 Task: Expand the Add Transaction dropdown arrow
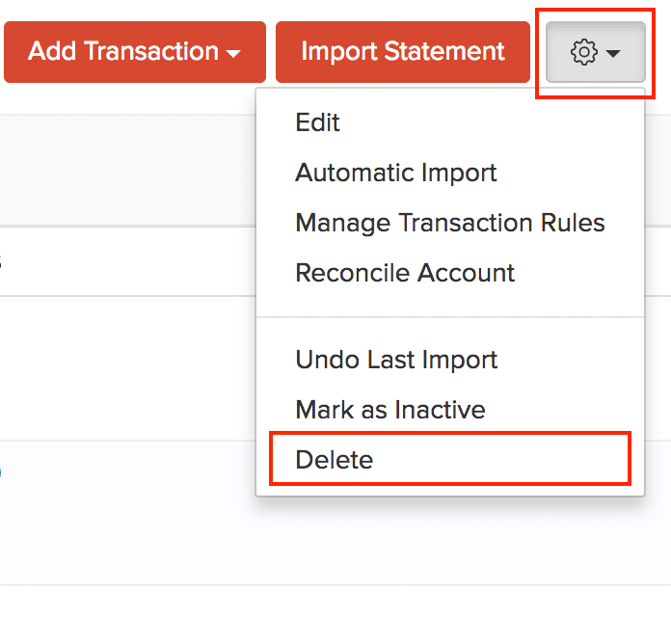(x=233, y=54)
